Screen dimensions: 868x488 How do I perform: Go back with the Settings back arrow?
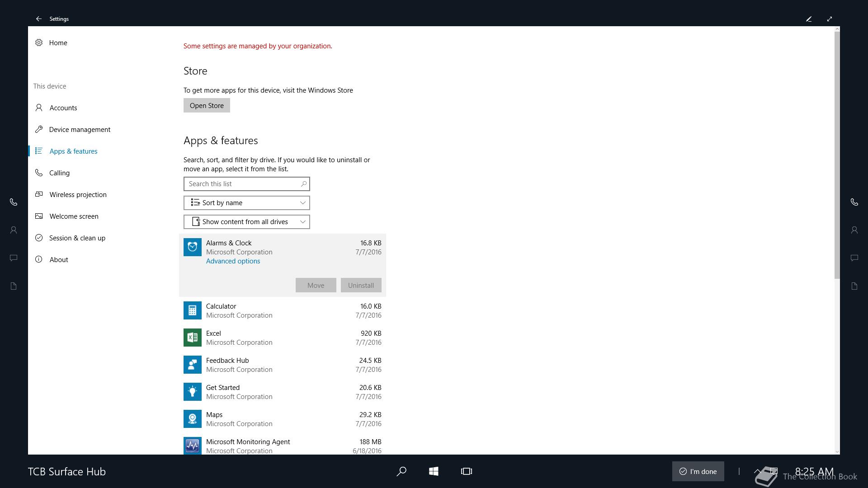click(x=39, y=19)
